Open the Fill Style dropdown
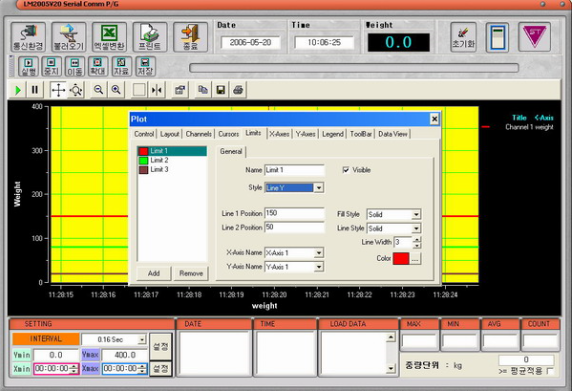573x392 pixels. pos(416,214)
